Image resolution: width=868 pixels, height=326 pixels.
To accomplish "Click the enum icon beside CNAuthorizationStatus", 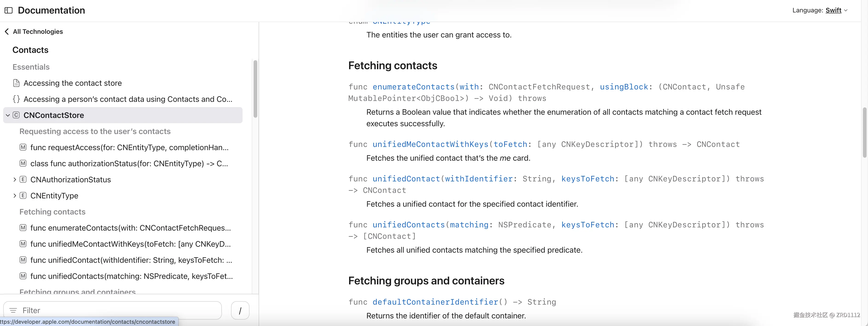I will [23, 180].
